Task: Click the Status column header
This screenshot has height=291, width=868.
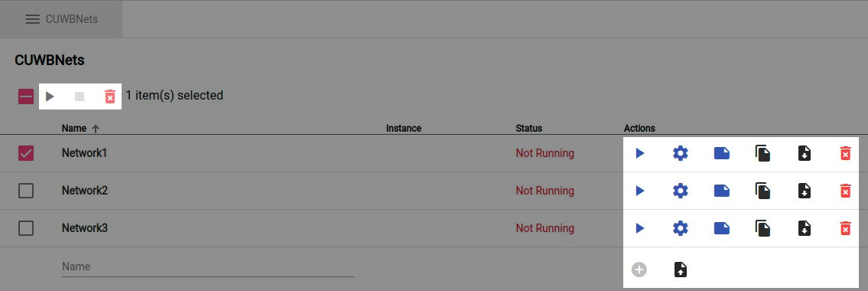Action: 528,129
